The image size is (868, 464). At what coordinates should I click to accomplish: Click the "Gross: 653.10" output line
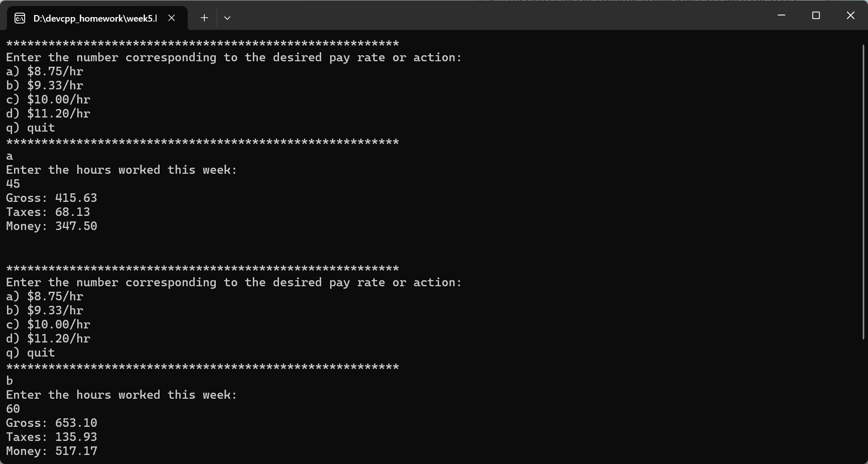point(52,423)
